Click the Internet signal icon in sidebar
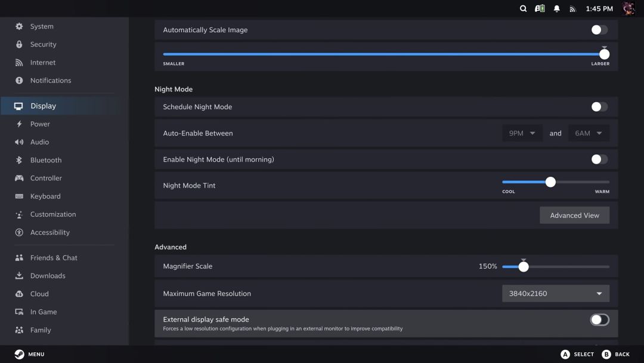Image resolution: width=644 pixels, height=363 pixels. tap(19, 63)
